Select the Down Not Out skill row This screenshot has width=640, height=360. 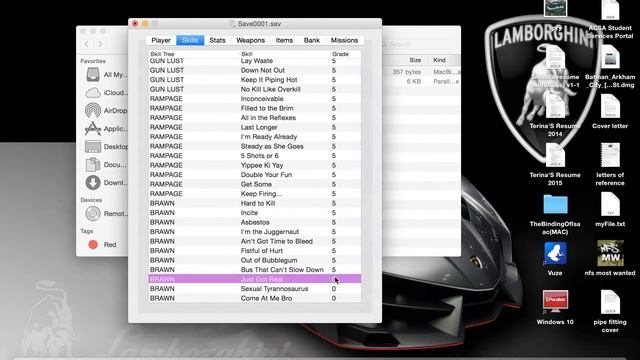(255, 70)
